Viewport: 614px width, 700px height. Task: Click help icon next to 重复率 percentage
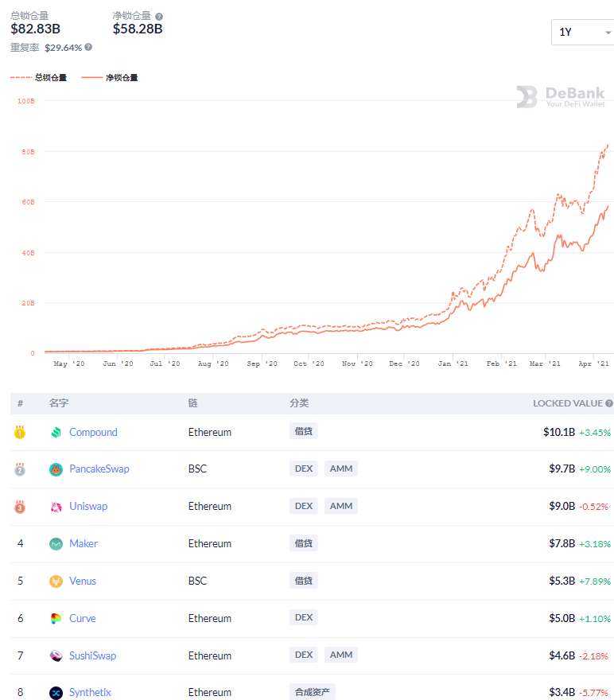88,47
